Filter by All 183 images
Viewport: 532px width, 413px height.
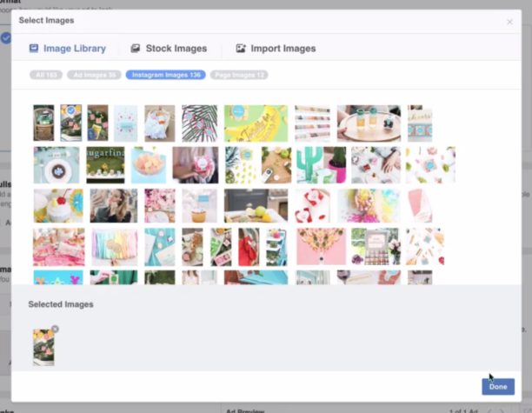(46, 75)
